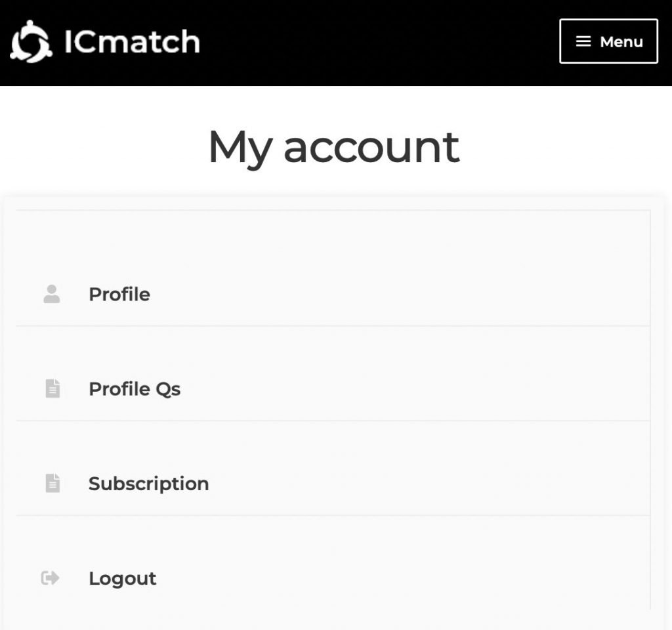Click the exit arrow Logout icon

pos(50,578)
